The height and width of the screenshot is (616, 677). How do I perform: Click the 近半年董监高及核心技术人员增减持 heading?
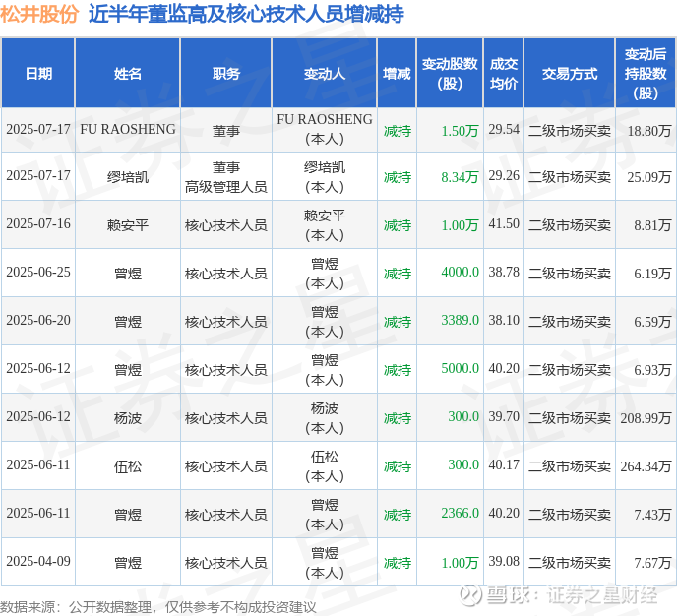pyautogui.click(x=246, y=14)
